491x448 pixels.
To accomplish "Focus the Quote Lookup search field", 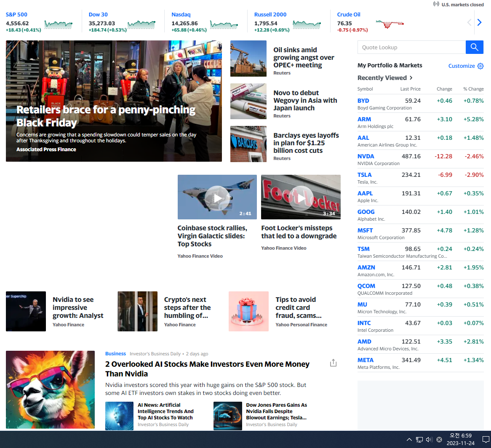I will pyautogui.click(x=411, y=47).
